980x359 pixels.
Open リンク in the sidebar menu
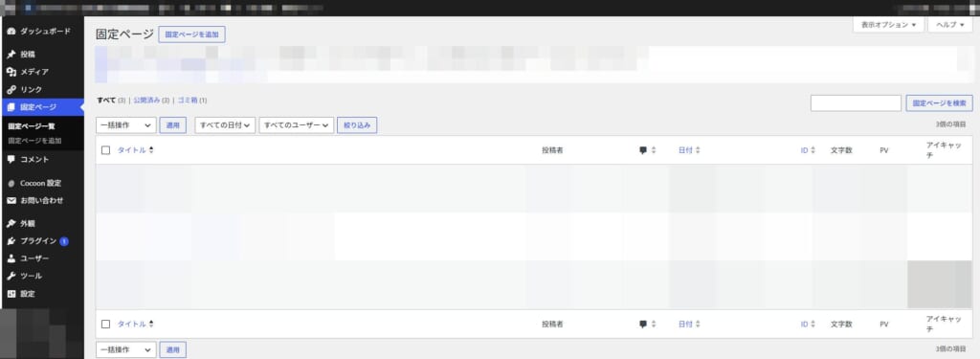(32, 89)
